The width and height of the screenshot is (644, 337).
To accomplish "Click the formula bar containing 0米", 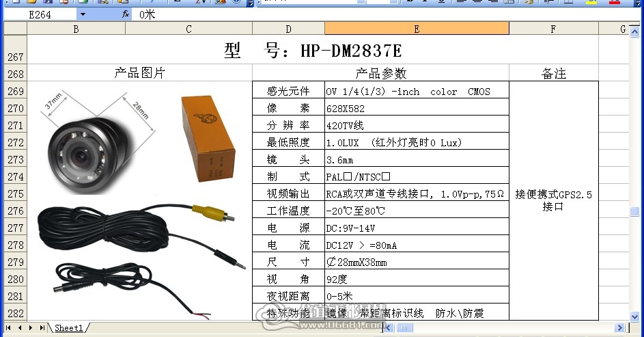I will (x=386, y=14).
